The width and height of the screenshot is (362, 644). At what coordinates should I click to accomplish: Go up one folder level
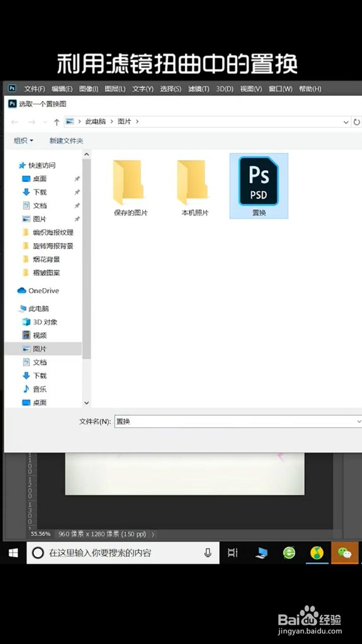[x=57, y=122]
